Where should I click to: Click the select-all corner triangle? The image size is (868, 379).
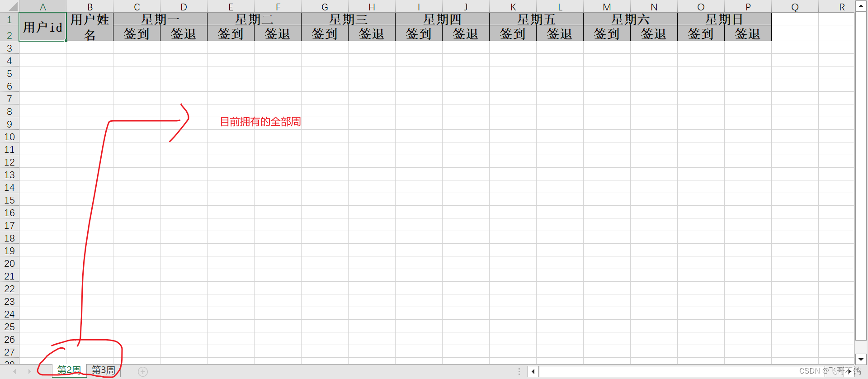(x=13, y=6)
